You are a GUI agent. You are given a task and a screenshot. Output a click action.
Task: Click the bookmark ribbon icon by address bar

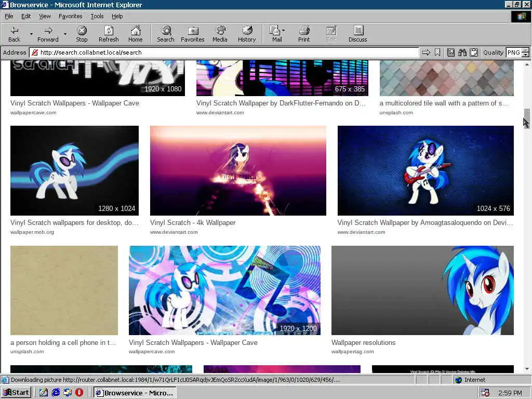point(437,52)
